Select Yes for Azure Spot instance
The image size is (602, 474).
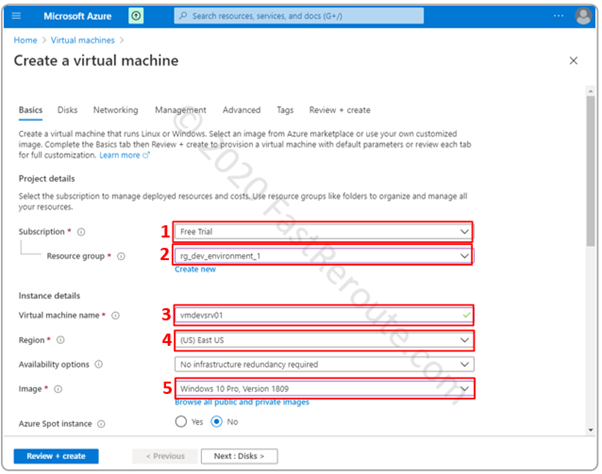point(181,422)
